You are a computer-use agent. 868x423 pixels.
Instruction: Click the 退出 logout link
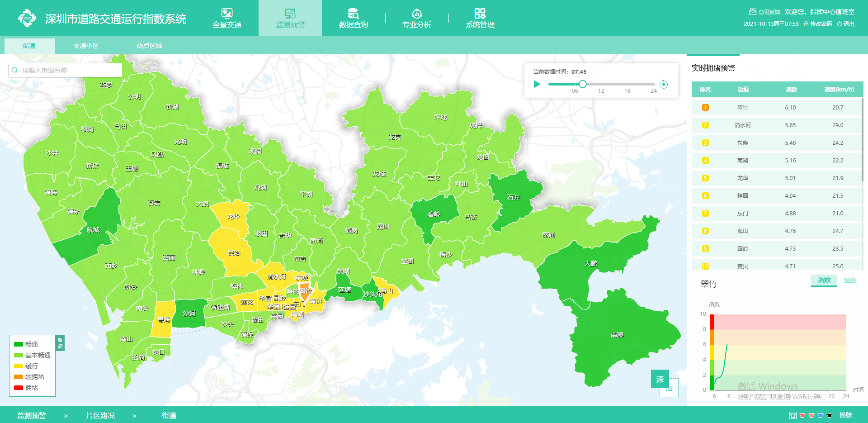(x=846, y=24)
